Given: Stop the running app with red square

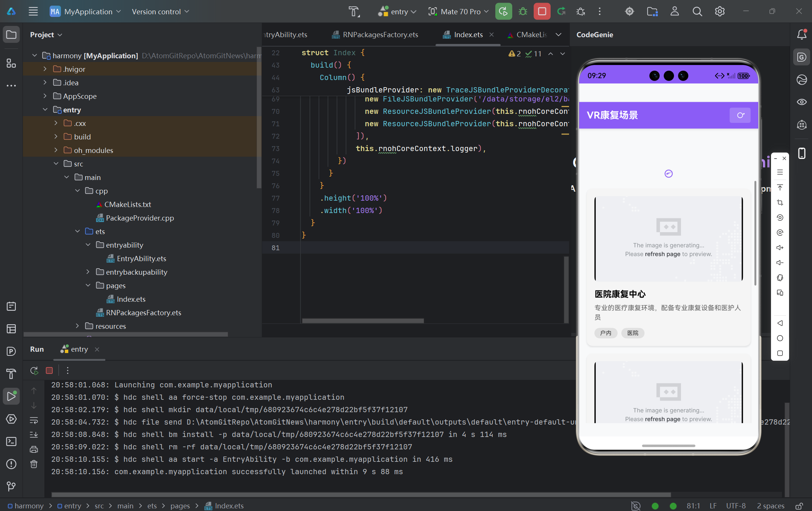Looking at the screenshot, I should (542, 12).
